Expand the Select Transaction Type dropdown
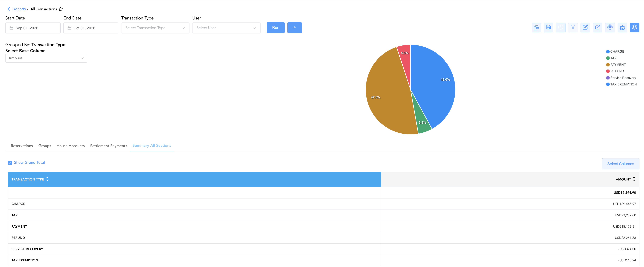Screen dimensions: 644x267 [x=155, y=28]
